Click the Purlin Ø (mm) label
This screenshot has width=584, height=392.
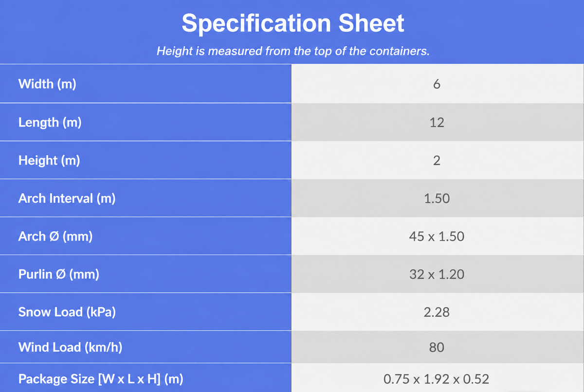point(59,274)
